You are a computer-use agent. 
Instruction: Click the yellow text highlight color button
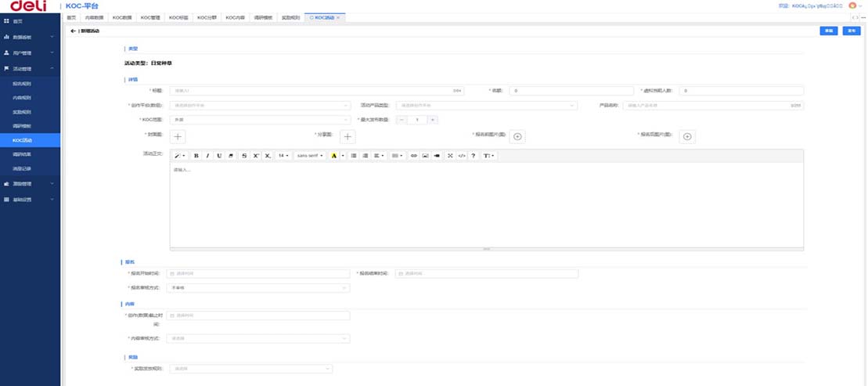[x=334, y=156]
